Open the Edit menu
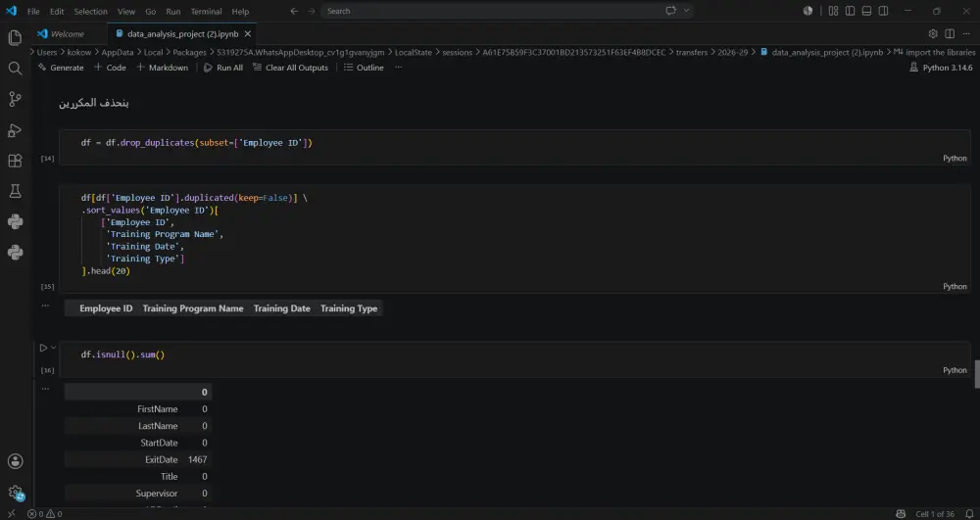 click(57, 11)
